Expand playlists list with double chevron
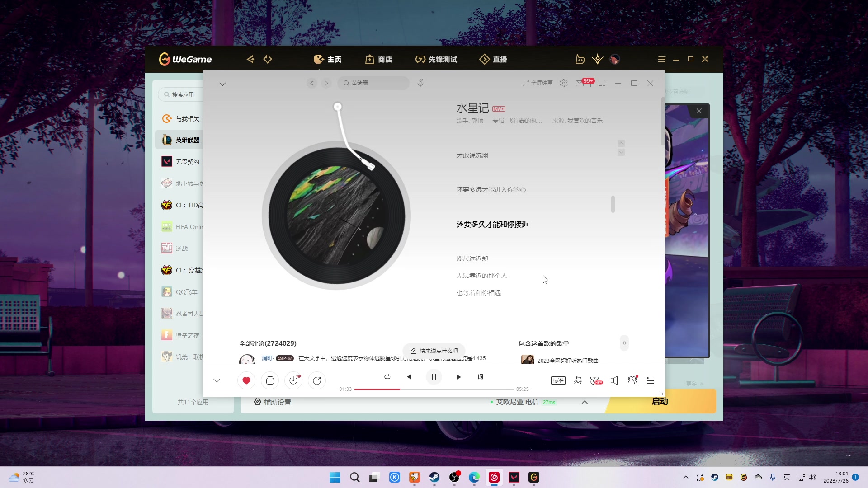The image size is (868, 488). pos(624,343)
